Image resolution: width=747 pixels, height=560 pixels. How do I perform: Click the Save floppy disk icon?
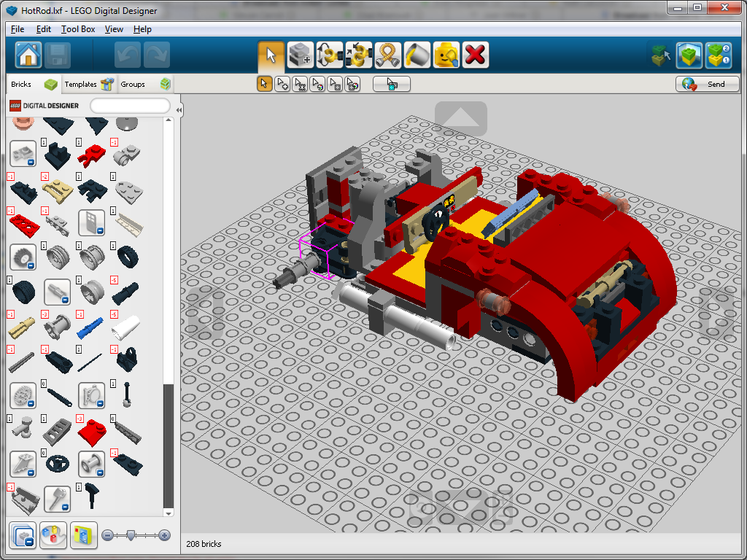click(x=58, y=55)
